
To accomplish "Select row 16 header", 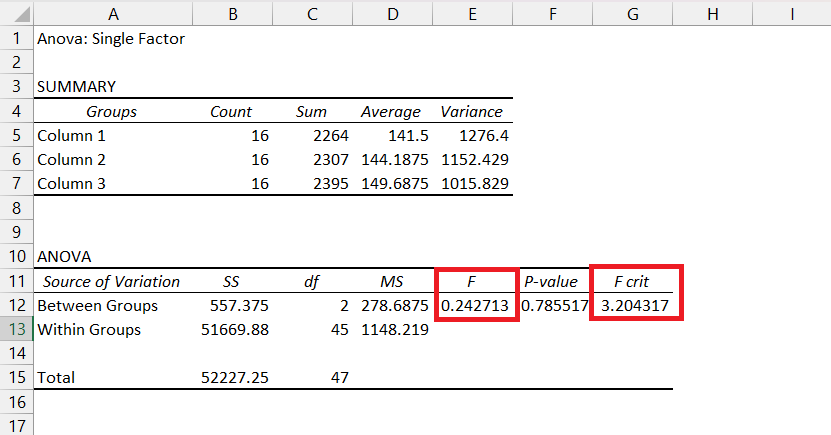I will point(16,402).
